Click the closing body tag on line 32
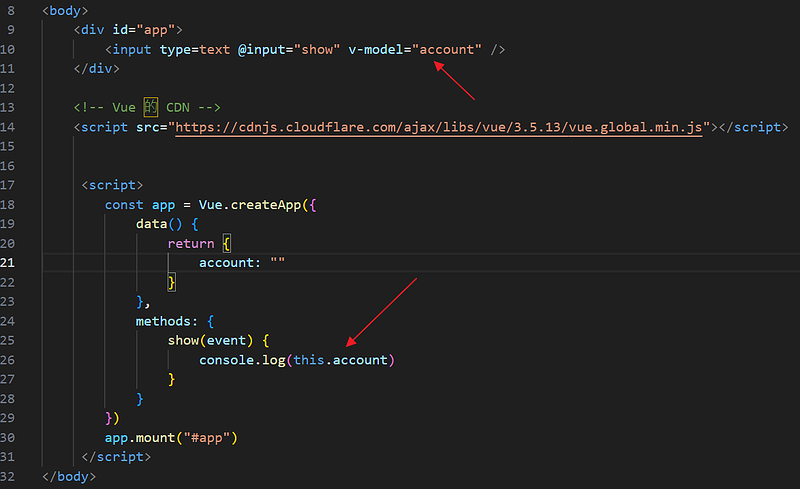 pyautogui.click(x=70, y=477)
